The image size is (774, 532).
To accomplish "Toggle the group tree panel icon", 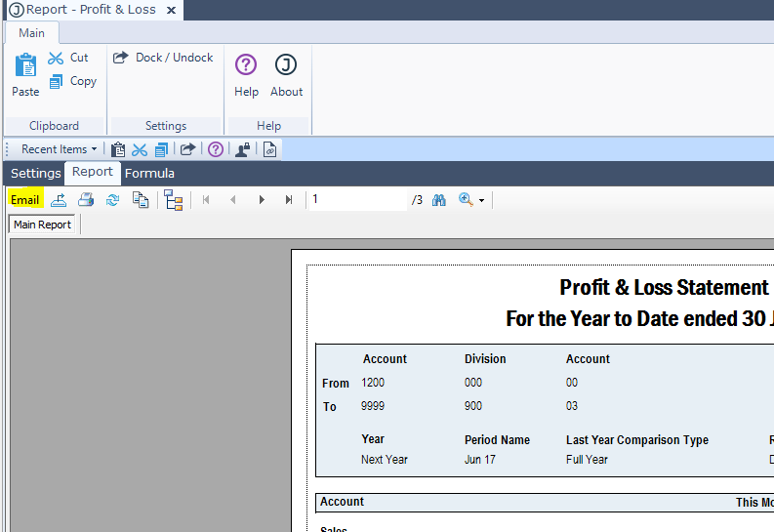I will 174,200.
